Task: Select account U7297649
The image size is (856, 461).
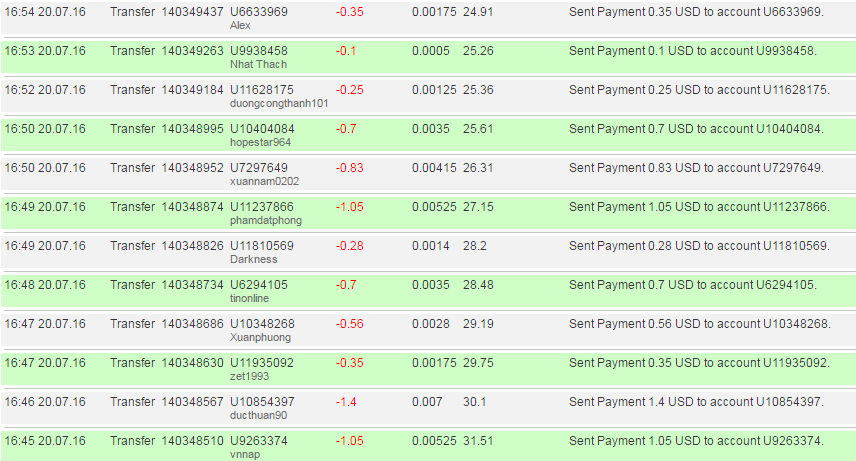Action: 259,168
